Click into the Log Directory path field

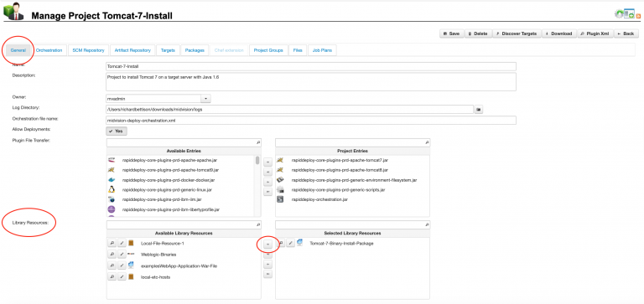point(289,110)
